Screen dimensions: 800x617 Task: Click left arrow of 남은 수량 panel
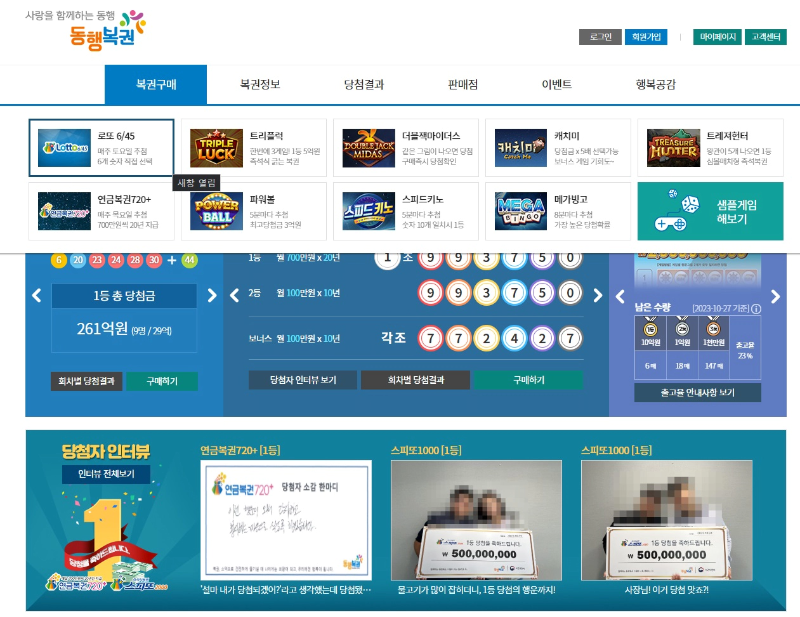click(620, 297)
